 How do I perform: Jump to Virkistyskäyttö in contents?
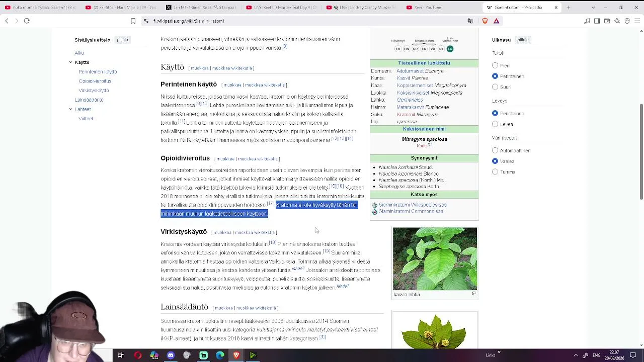pos(94,90)
